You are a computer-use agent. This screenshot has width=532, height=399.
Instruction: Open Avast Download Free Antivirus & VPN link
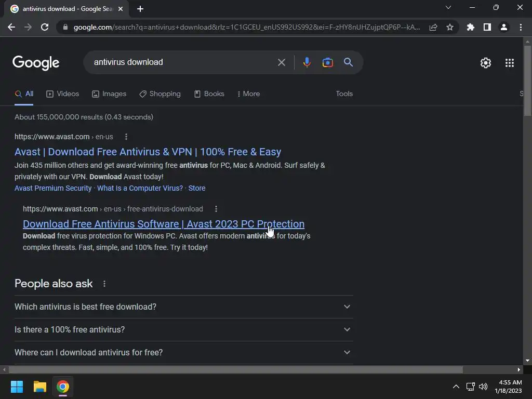148,152
